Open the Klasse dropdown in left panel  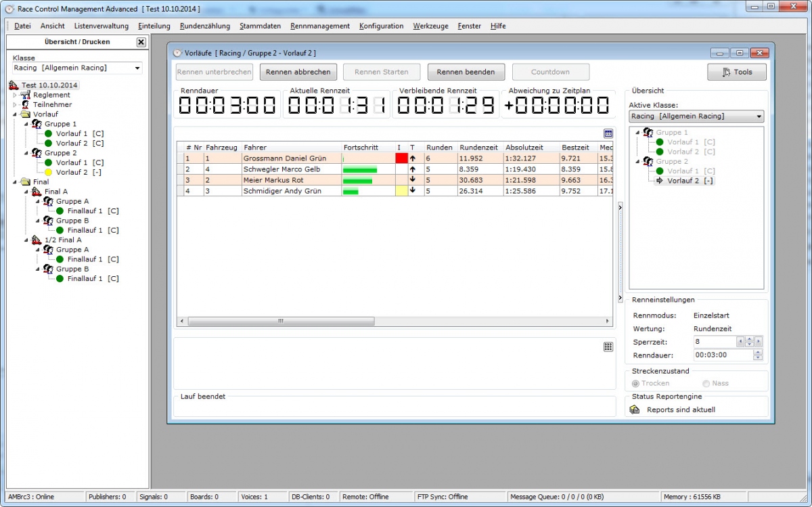(137, 68)
